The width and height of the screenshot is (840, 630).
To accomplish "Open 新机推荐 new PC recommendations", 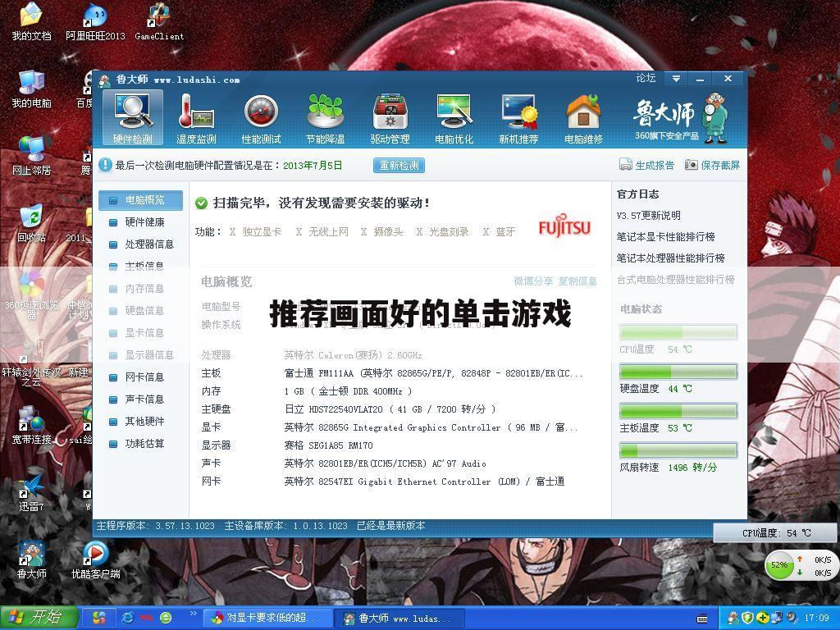I will coord(518,118).
